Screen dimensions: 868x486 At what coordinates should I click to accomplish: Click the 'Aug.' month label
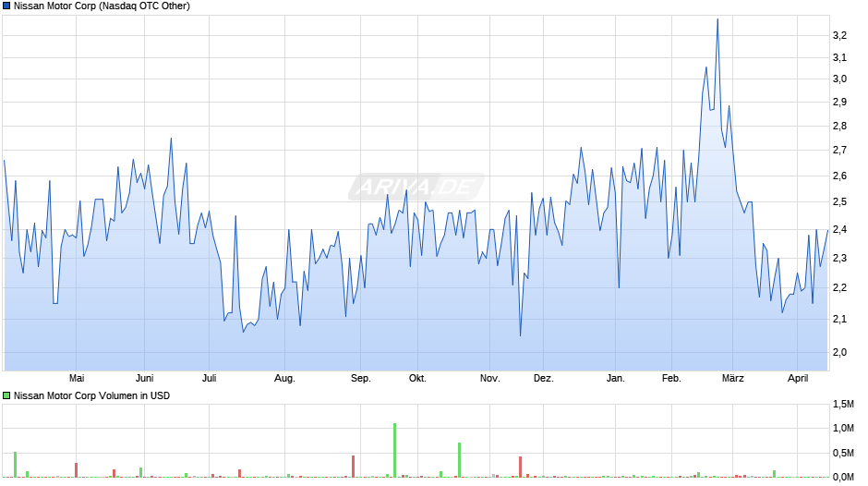(285, 378)
